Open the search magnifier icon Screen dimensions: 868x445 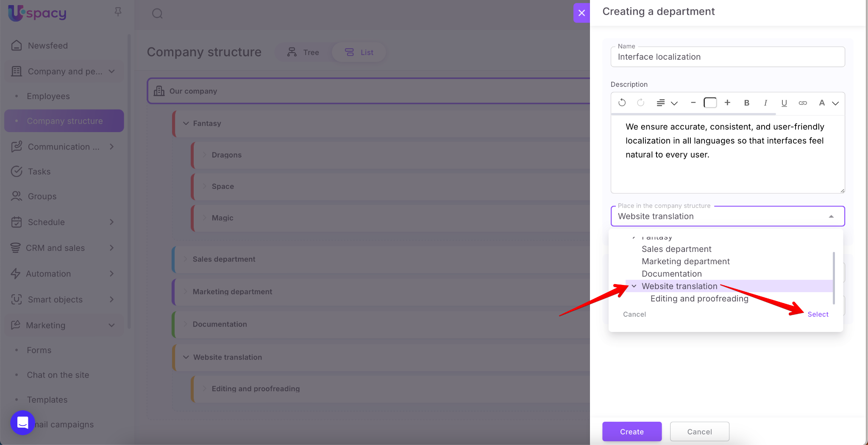tap(157, 14)
